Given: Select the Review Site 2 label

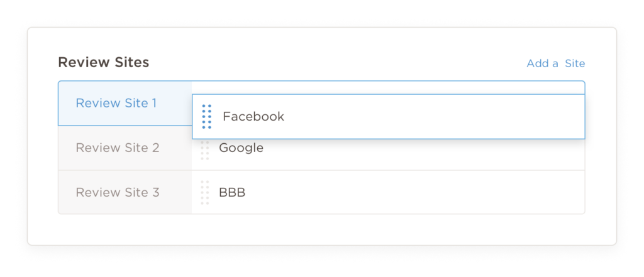Looking at the screenshot, I should click(117, 148).
